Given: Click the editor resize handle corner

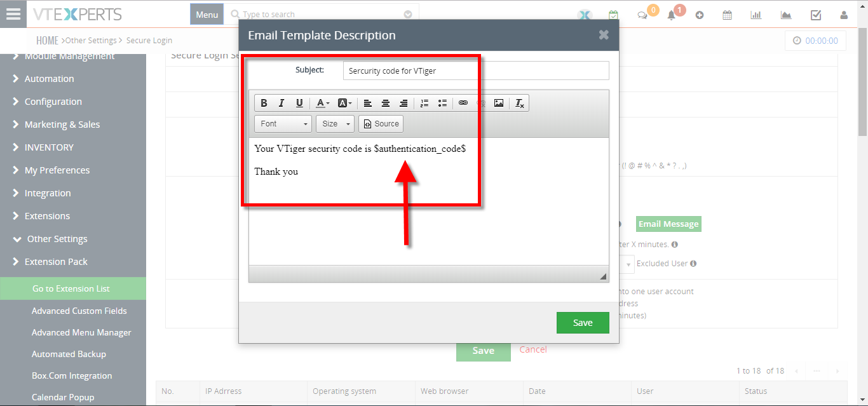Looking at the screenshot, I should pyautogui.click(x=603, y=276).
